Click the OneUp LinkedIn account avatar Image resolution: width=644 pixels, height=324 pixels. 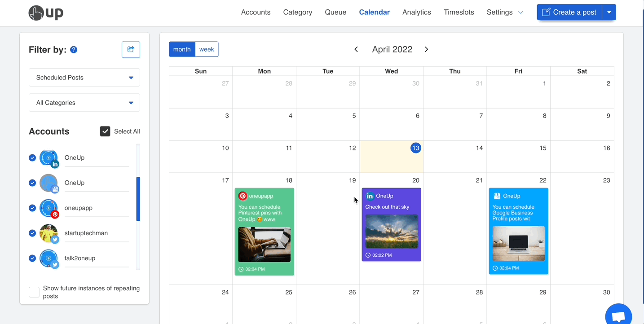pyautogui.click(x=49, y=158)
